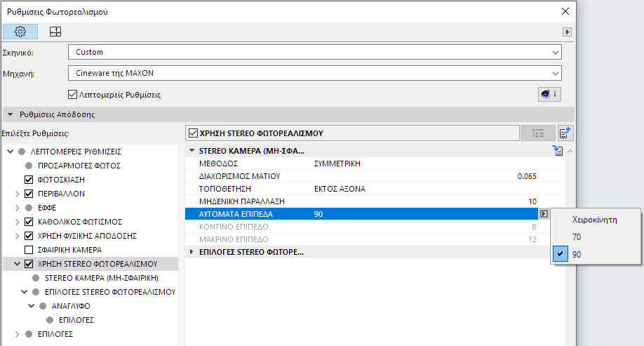Viewport: 644px width, 346px height.
Task: Close the Ρυθμίσεις Φωτορεαλισμού dialog
Action: 565,11
